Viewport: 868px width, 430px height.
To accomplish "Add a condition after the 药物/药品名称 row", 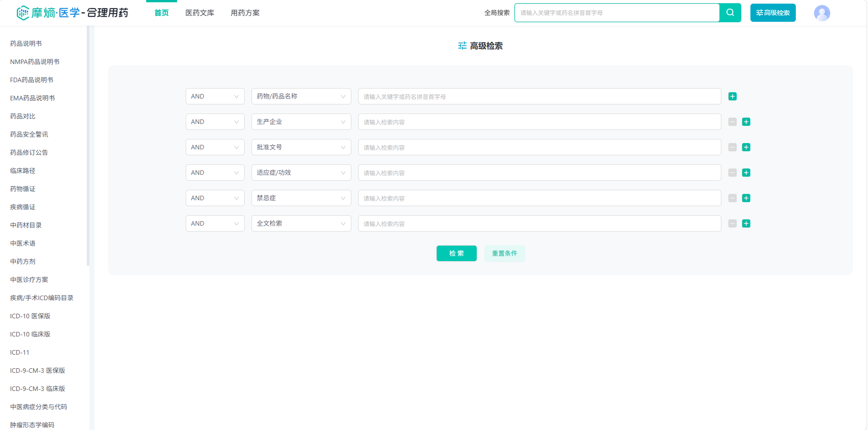I will (x=732, y=96).
